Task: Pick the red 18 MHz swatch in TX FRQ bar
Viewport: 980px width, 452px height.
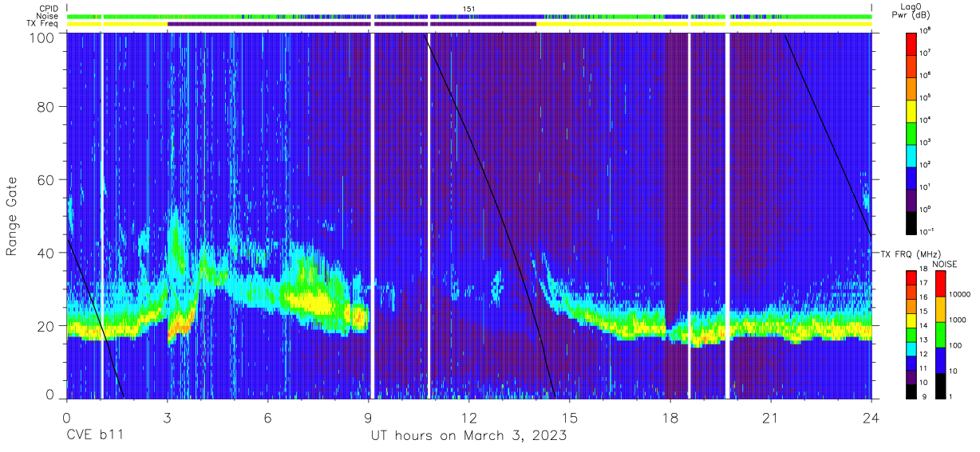Action: tap(912, 278)
